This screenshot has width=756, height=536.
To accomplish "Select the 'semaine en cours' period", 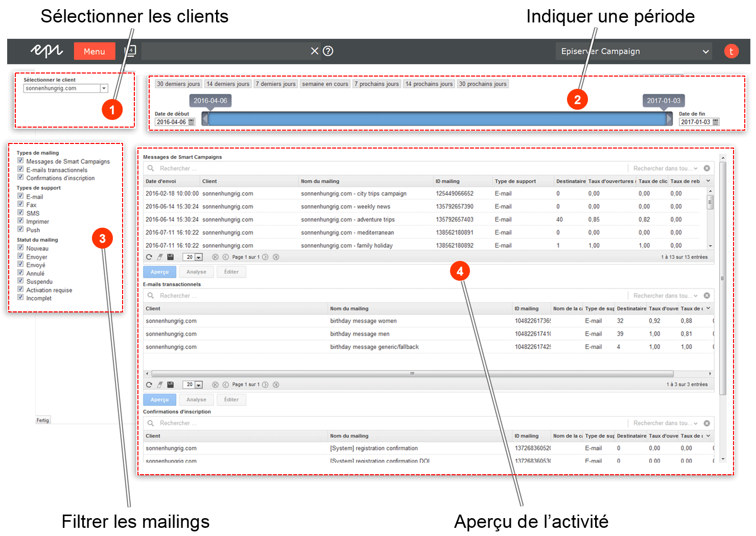I will point(325,84).
